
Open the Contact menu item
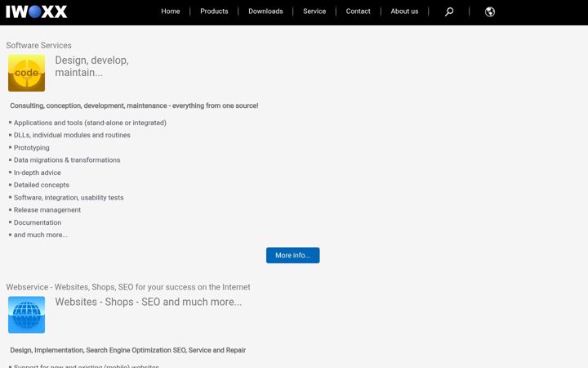(359, 11)
